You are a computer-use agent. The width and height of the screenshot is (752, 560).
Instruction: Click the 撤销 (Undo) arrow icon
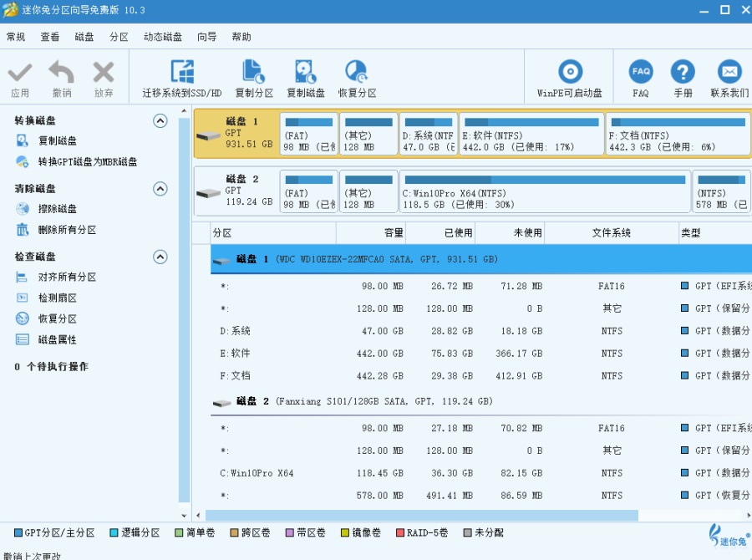click(62, 73)
